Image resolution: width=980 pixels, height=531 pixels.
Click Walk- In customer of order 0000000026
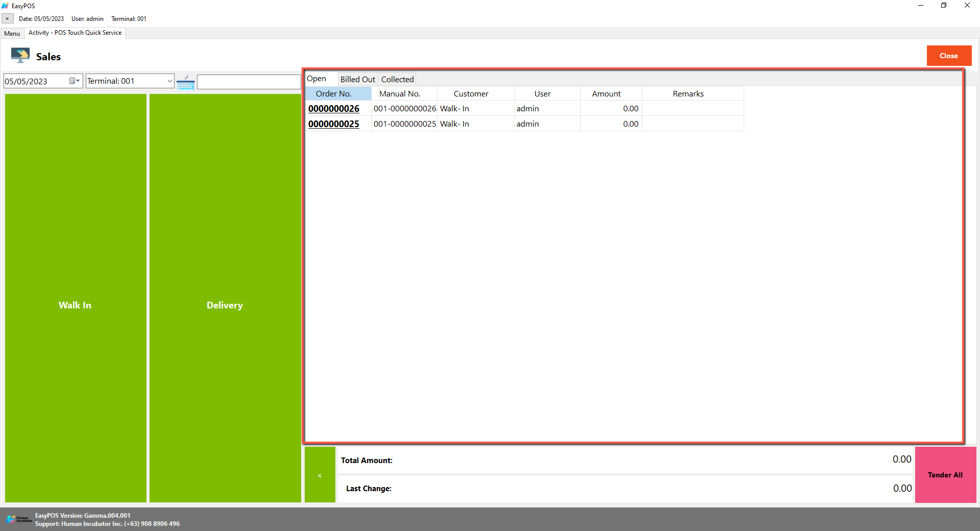coord(476,108)
